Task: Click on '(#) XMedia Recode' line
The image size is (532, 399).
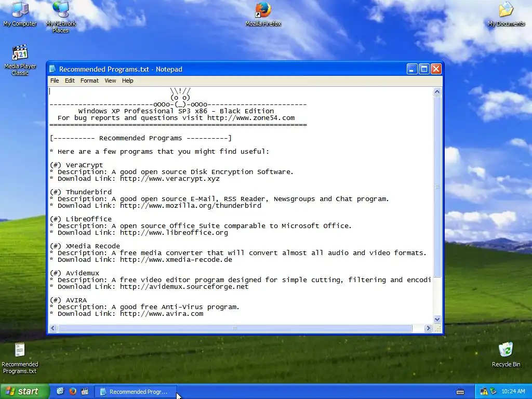Action: click(85, 246)
